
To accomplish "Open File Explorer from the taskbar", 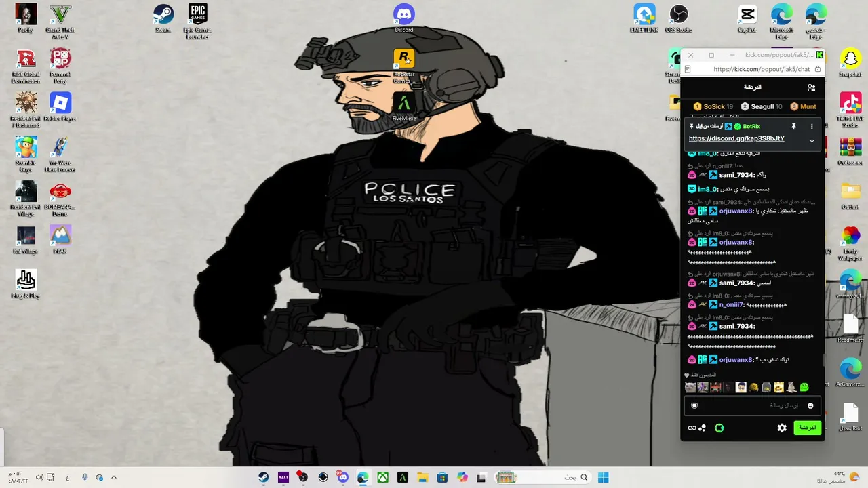I will coord(422,477).
